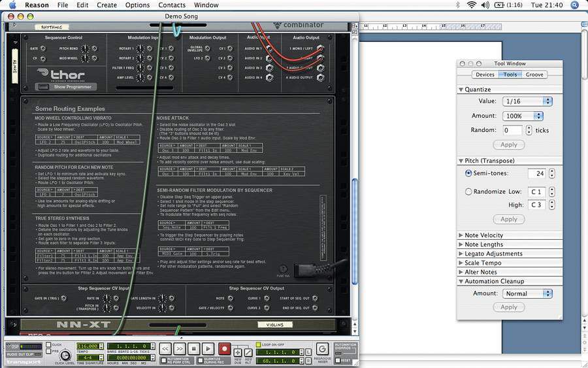Screen dimensions: 588x368
Task: Open the ReGroove Mixer button
Action: coord(321,350)
